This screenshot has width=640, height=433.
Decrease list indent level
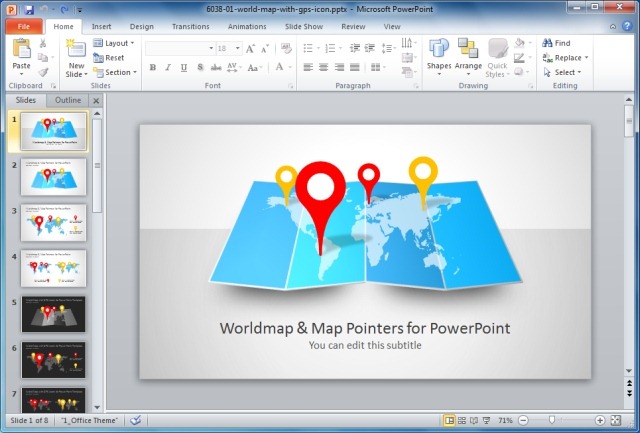coord(355,48)
